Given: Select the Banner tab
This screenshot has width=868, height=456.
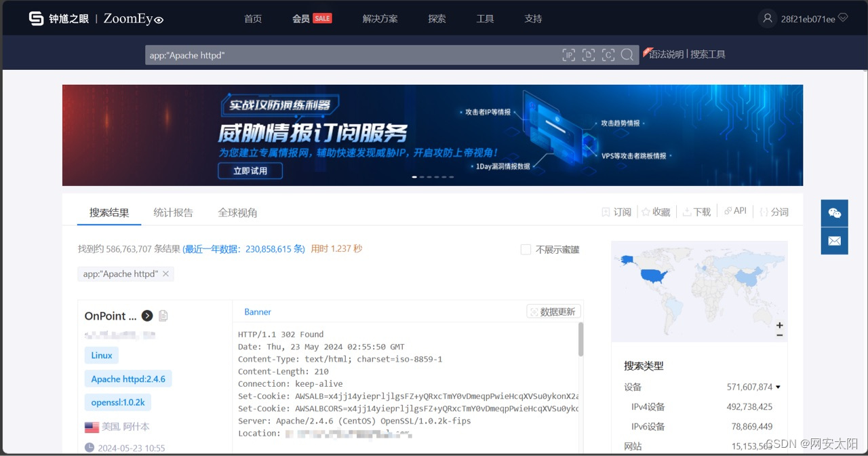Looking at the screenshot, I should point(258,312).
